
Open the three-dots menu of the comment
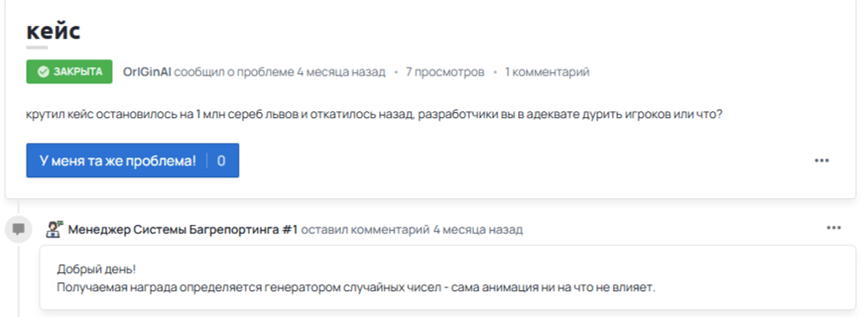click(833, 228)
